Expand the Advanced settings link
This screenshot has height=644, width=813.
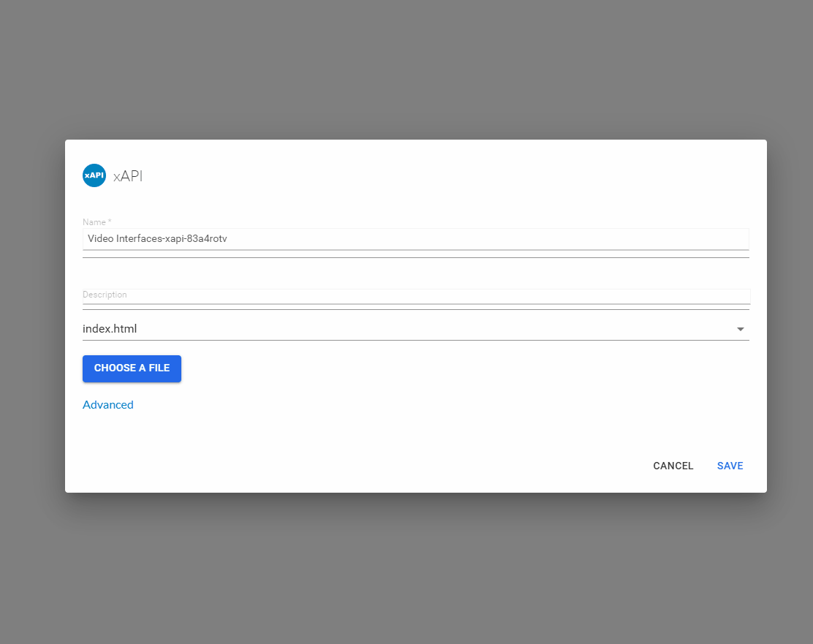click(108, 405)
